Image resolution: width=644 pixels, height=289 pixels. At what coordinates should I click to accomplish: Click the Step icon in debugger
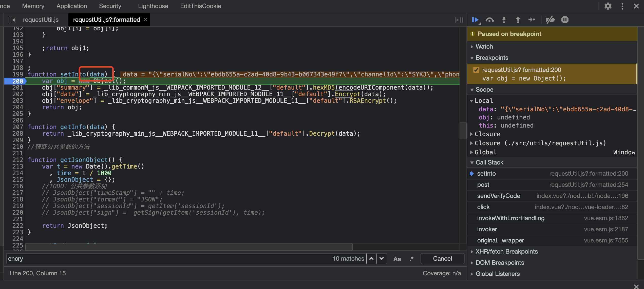pos(532,20)
